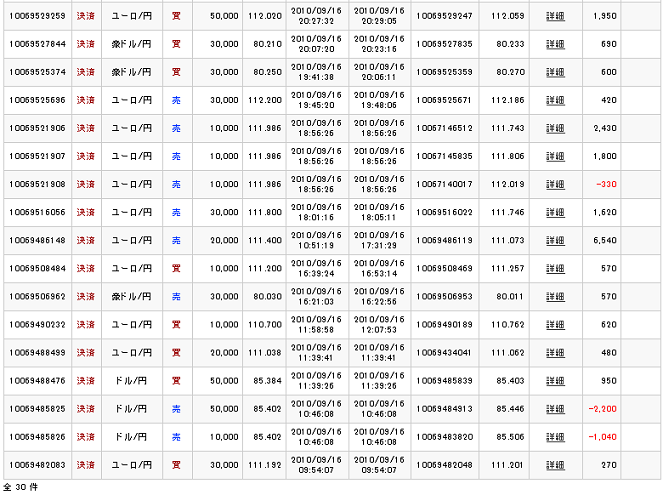The height and width of the screenshot is (495, 663).
Task: Click 詳細 in the 10069488499 row
Action: coord(555,352)
